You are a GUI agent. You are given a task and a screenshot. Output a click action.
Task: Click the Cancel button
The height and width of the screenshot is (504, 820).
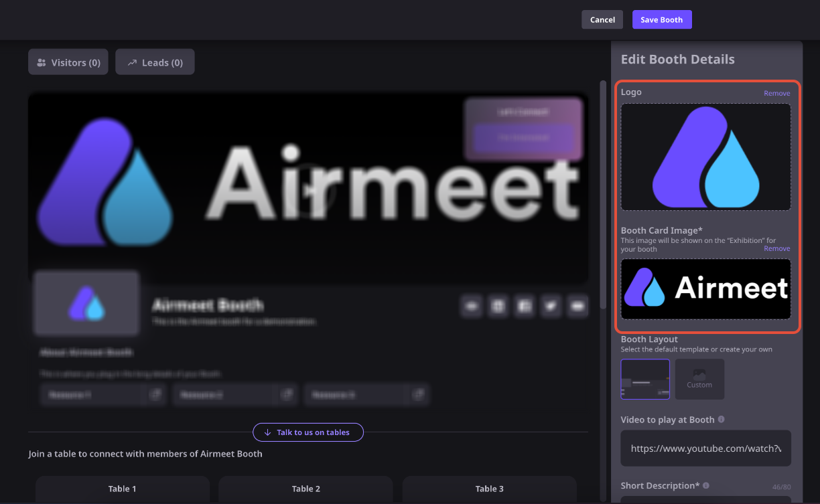tap(602, 19)
